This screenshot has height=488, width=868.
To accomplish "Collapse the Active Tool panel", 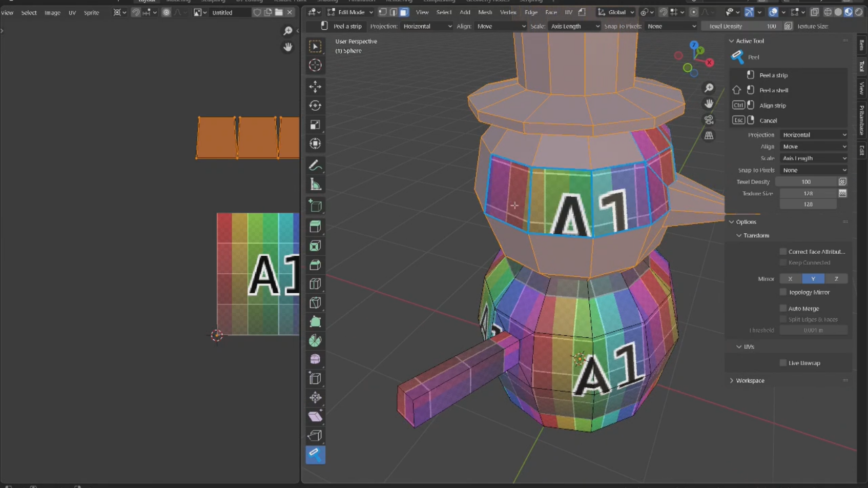I will (x=731, y=41).
